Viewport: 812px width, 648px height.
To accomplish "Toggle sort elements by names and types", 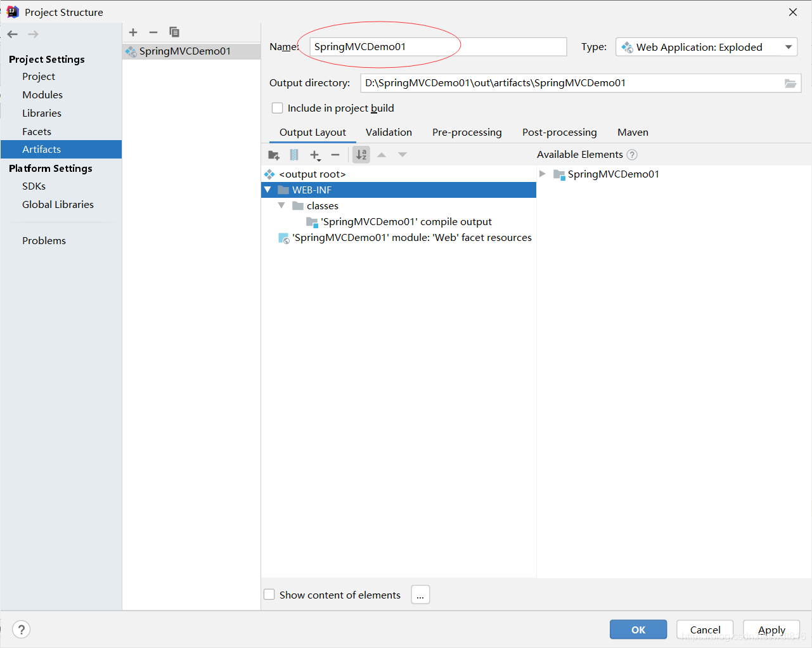I will click(x=361, y=155).
